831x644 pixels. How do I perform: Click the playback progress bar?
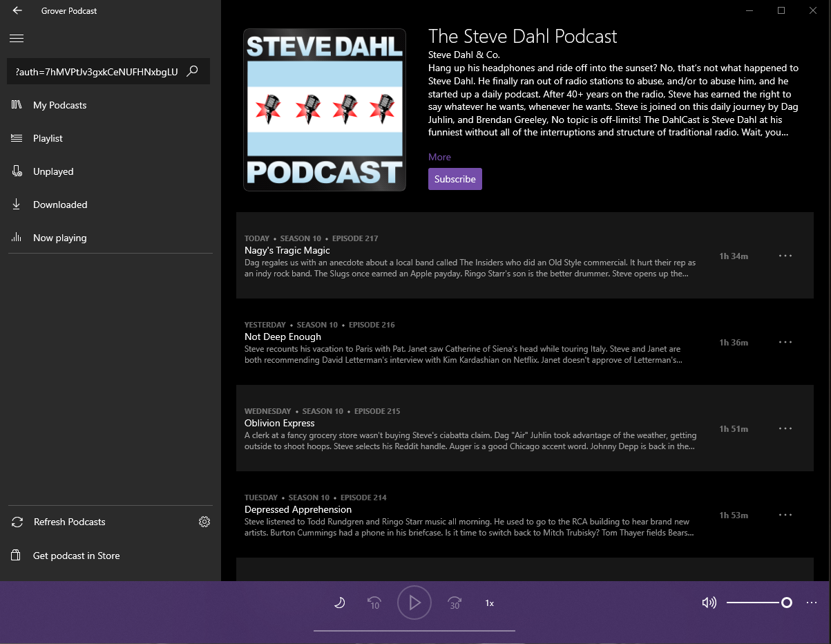414,631
